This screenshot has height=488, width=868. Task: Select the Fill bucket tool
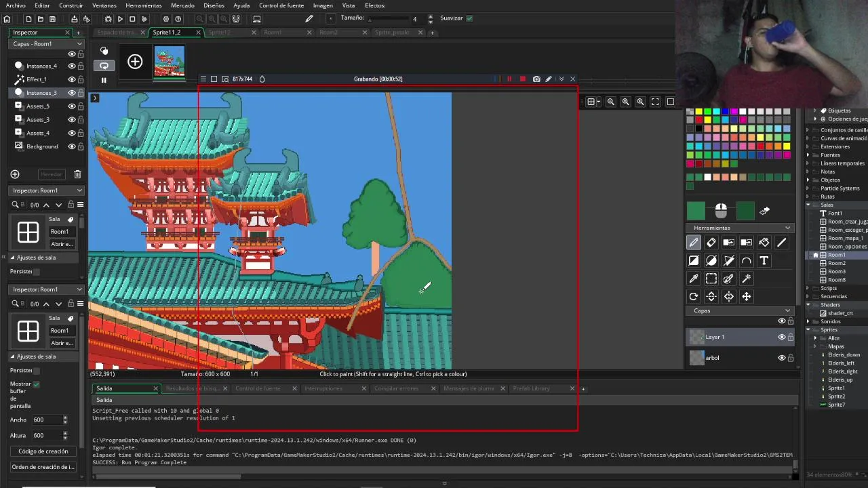764,243
